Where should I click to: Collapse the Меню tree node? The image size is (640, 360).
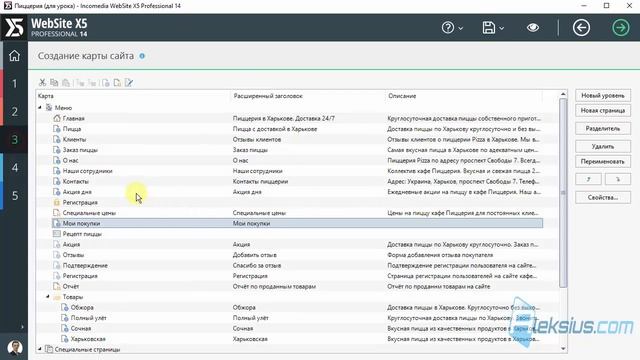[x=40, y=108]
